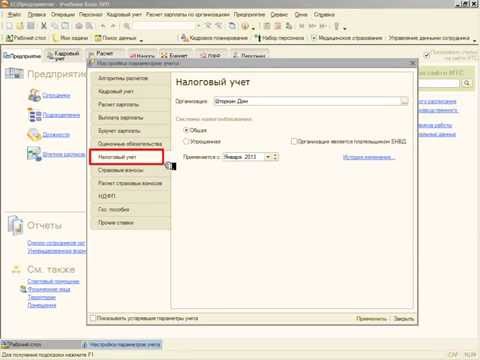Open the Операции menu

point(63,15)
